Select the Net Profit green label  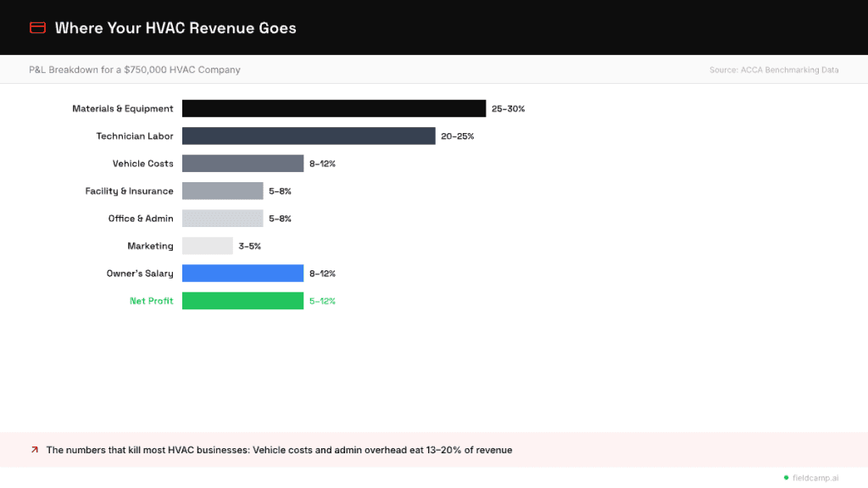pyautogui.click(x=152, y=300)
